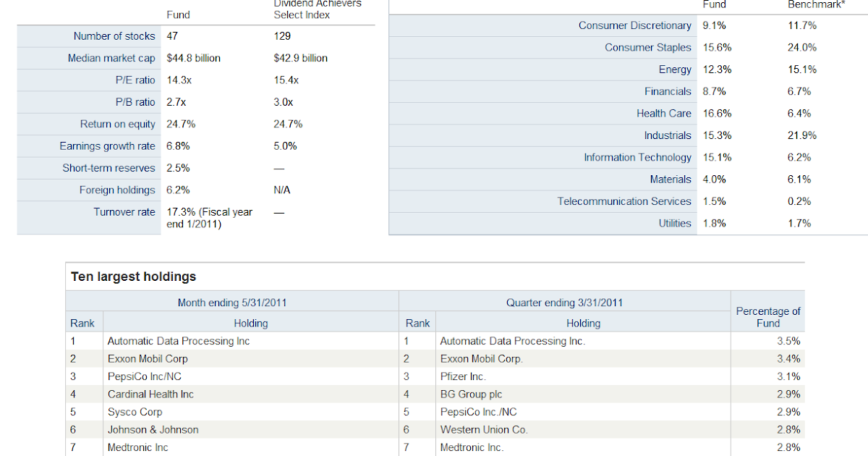Select the "14.3x" P/E value
Screen dimensions: 868x456
[x=178, y=80]
